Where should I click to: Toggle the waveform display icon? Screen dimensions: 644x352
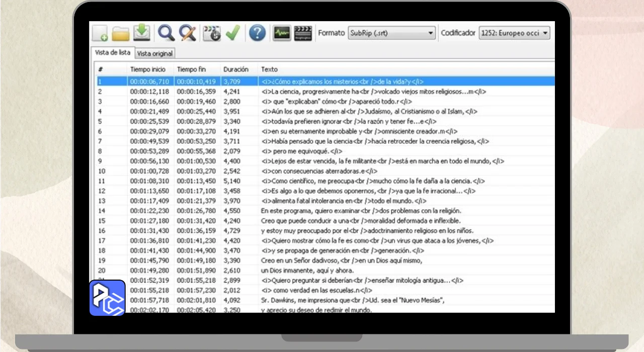282,33
